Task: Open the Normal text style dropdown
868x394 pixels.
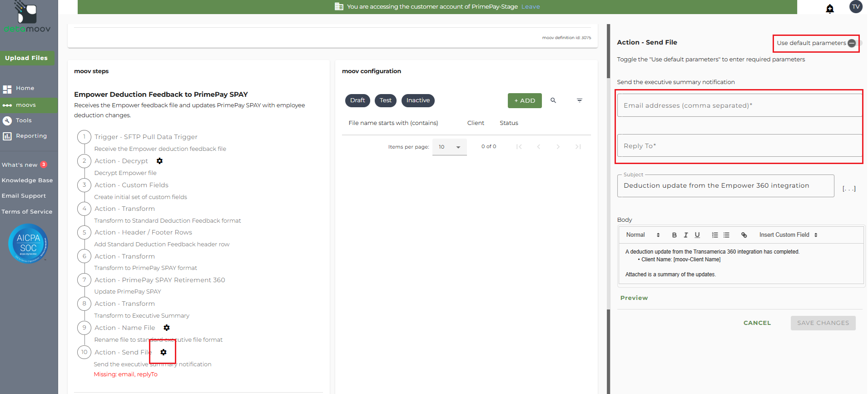Action: [643, 235]
